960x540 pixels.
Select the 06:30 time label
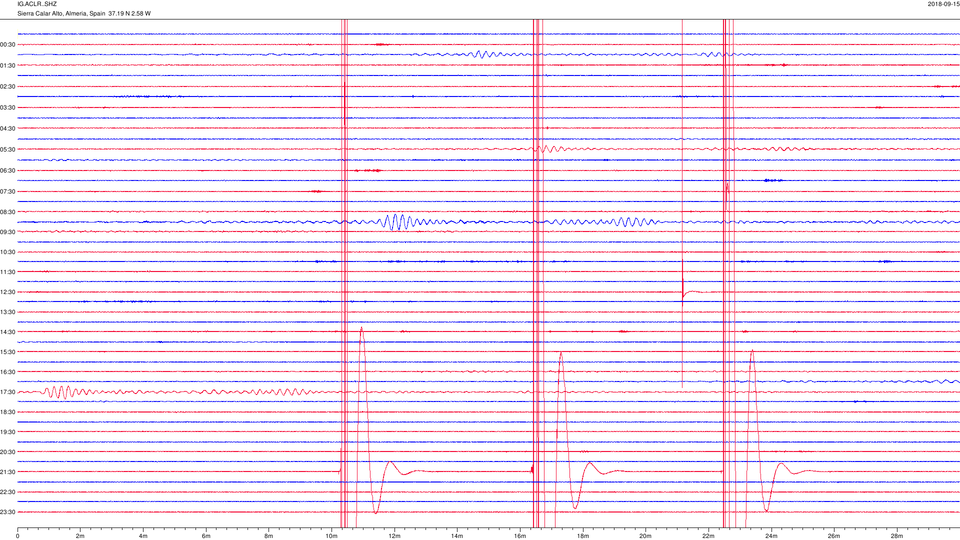coord(8,171)
